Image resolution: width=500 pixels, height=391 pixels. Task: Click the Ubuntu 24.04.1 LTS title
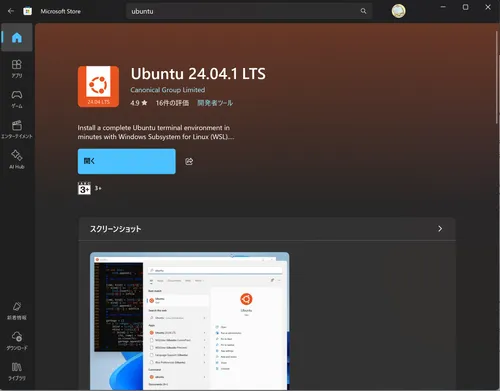[198, 74]
